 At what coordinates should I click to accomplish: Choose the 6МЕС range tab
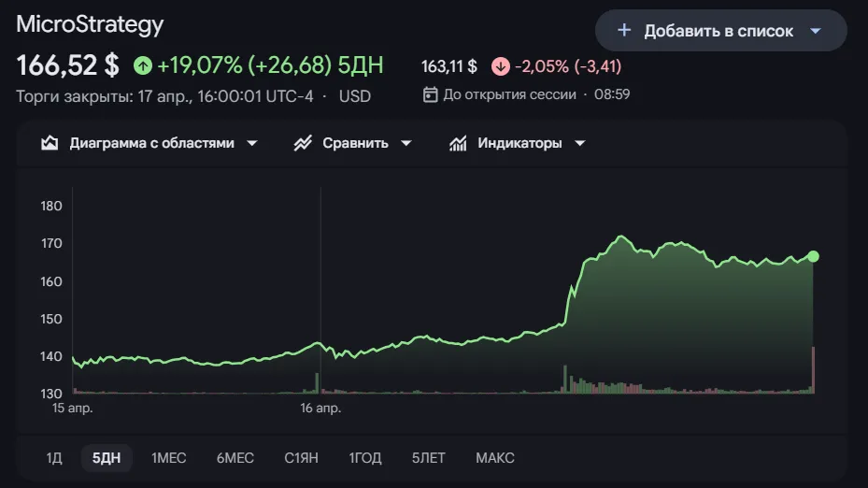235,457
